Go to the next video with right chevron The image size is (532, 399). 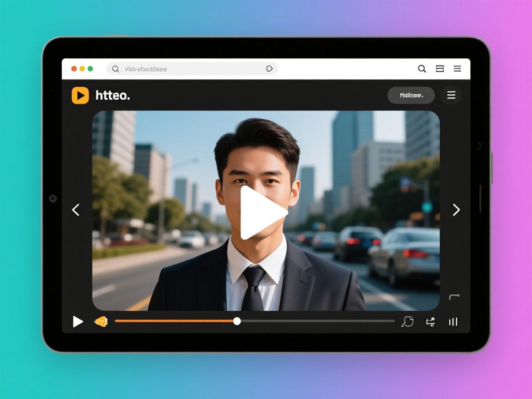[456, 210]
